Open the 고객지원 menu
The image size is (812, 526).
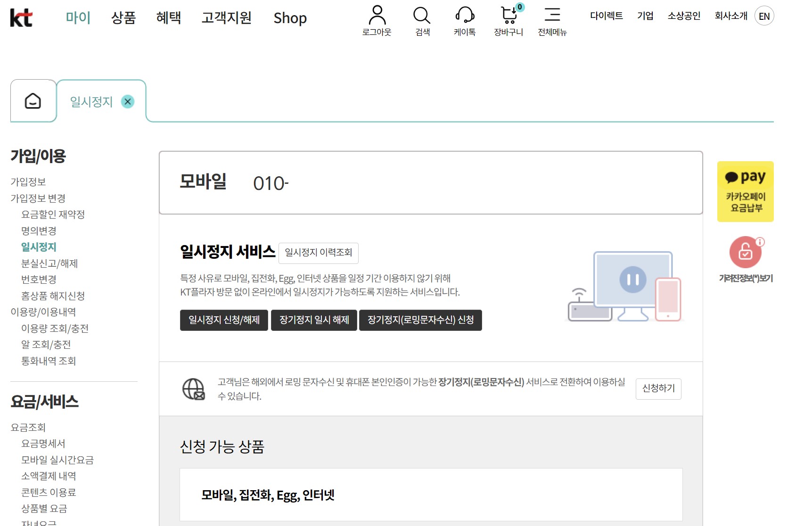pos(227,18)
